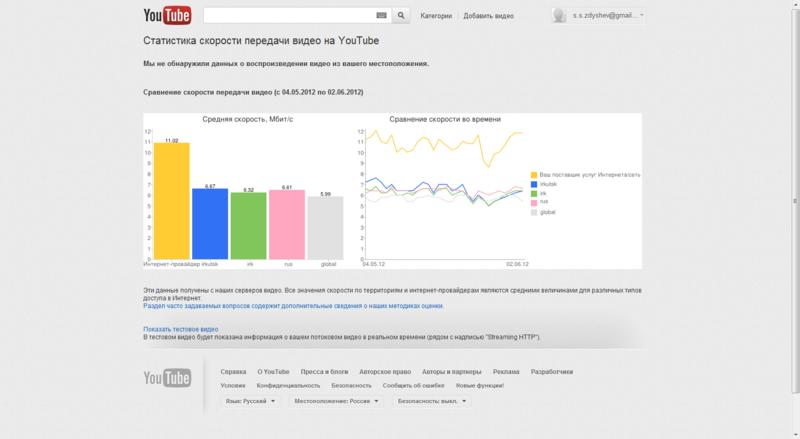800x439 pixels.
Task: Click the pink rus legend swatch
Action: point(534,203)
